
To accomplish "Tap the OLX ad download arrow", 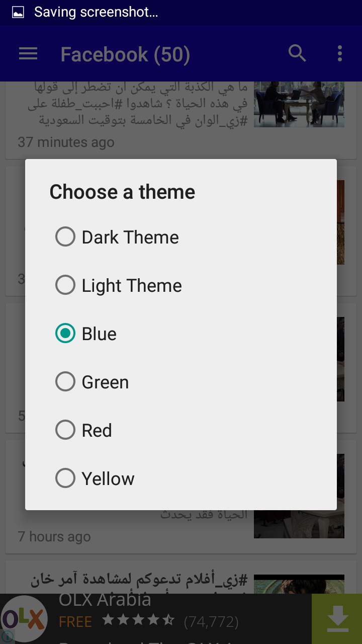I will 337,619.
